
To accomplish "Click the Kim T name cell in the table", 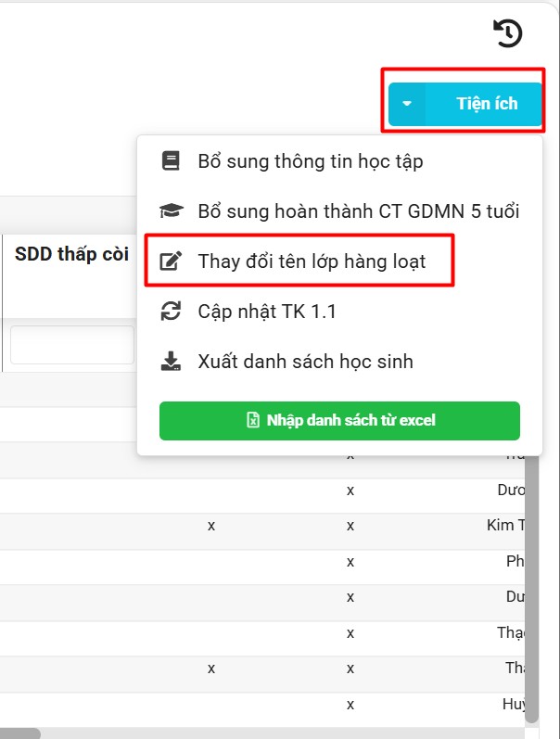I will tap(505, 526).
